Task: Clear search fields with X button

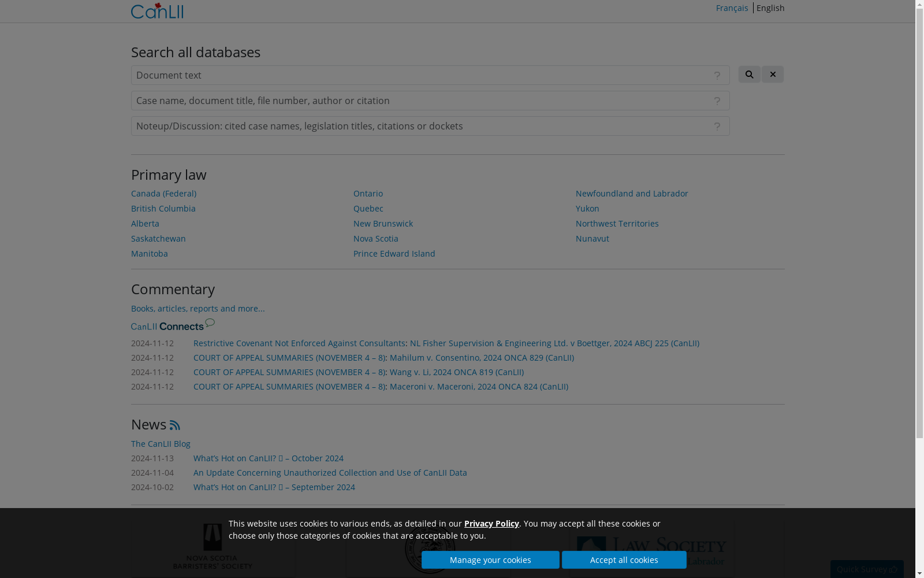Action: coord(773,74)
